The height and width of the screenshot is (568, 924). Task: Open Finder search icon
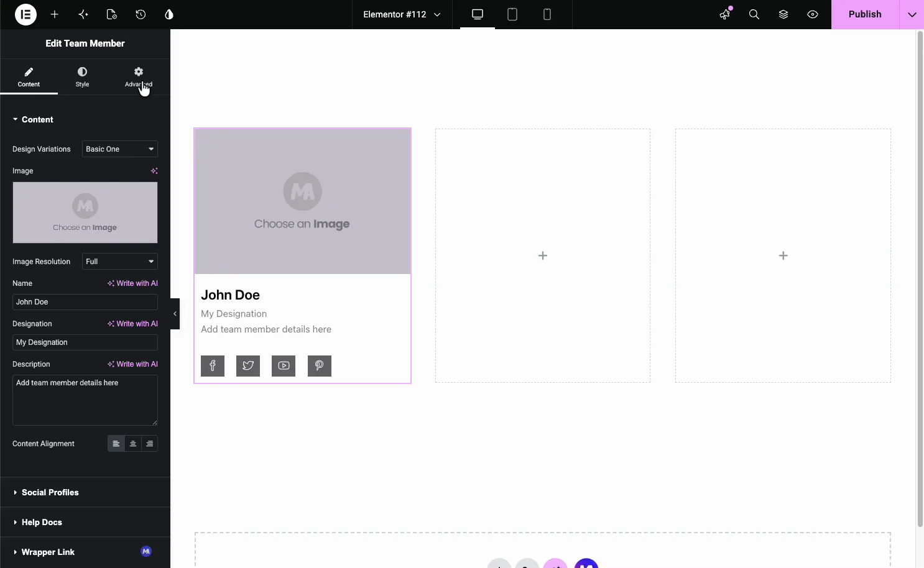pyautogui.click(x=754, y=14)
